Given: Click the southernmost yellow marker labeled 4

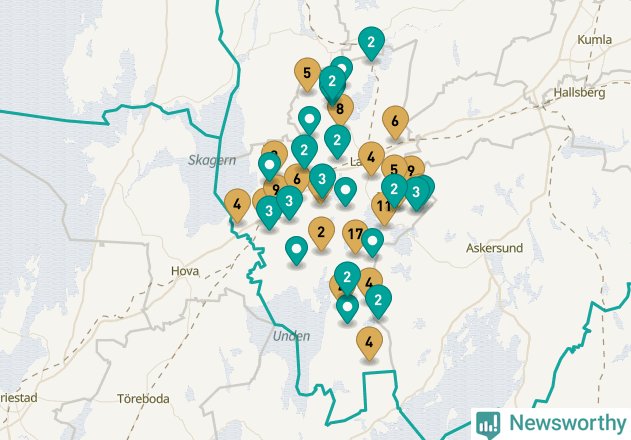Looking at the screenshot, I should point(369,343).
